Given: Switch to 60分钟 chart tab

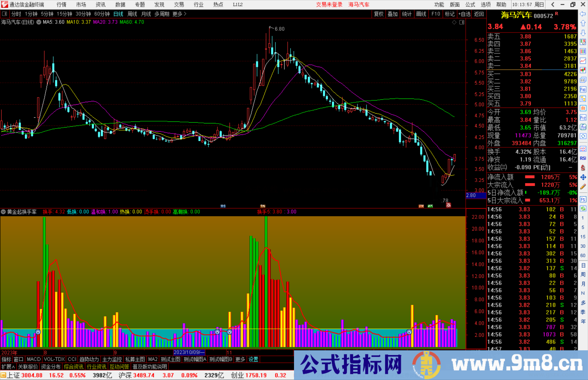Looking at the screenshot, I should coord(102,14).
